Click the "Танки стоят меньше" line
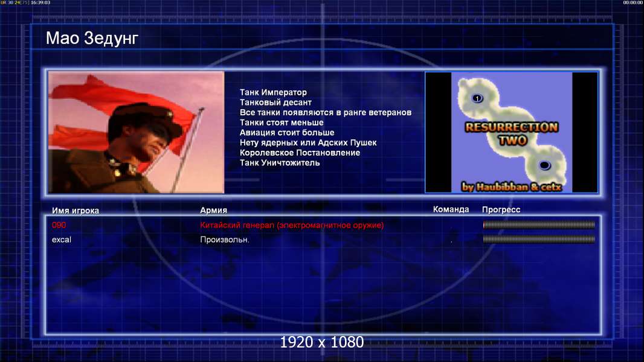 pos(282,122)
